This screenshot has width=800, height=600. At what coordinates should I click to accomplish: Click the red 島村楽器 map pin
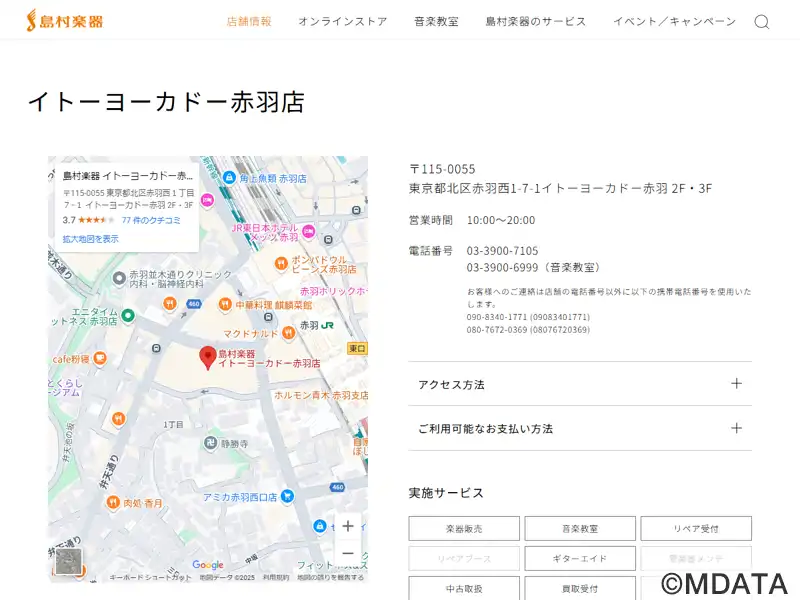click(208, 357)
